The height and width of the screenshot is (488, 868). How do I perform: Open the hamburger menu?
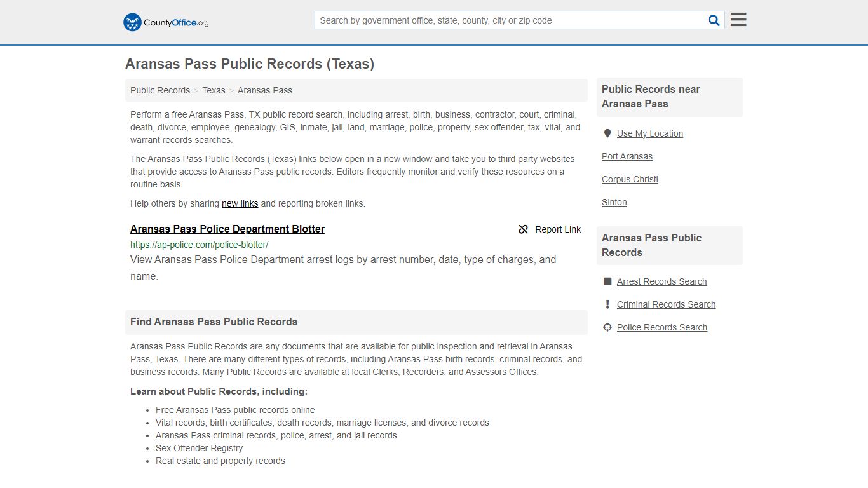pos(738,20)
